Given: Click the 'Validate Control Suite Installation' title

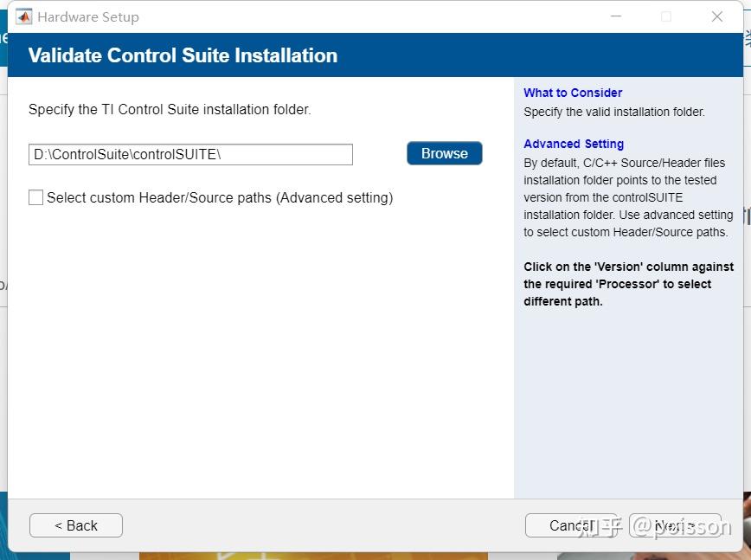Looking at the screenshot, I should click(183, 55).
